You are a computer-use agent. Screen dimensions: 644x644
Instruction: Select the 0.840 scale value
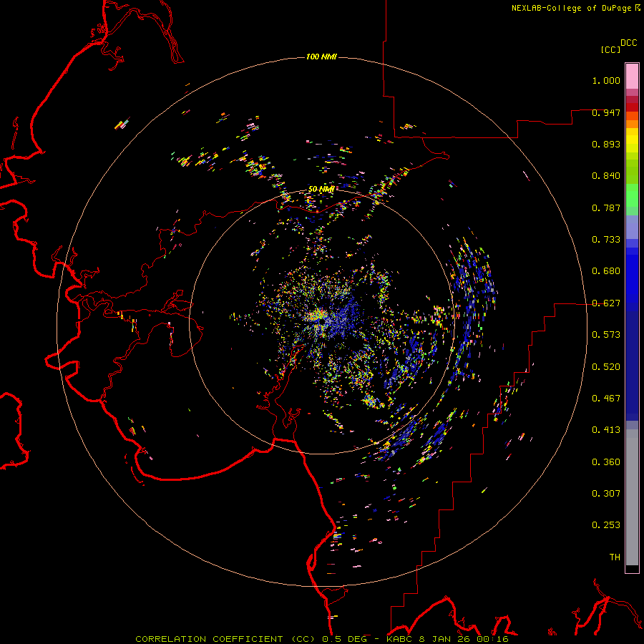606,176
